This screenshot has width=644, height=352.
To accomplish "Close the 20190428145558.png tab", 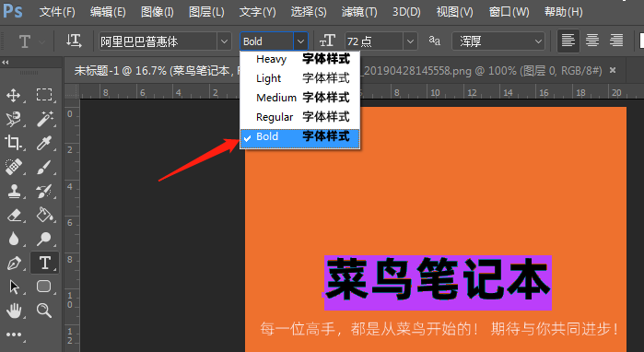I will (613, 71).
